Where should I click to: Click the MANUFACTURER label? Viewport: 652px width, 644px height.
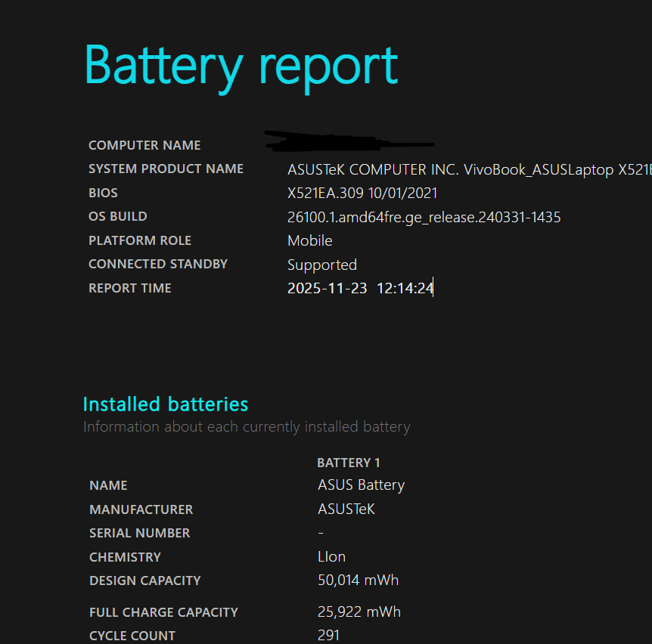click(x=141, y=509)
